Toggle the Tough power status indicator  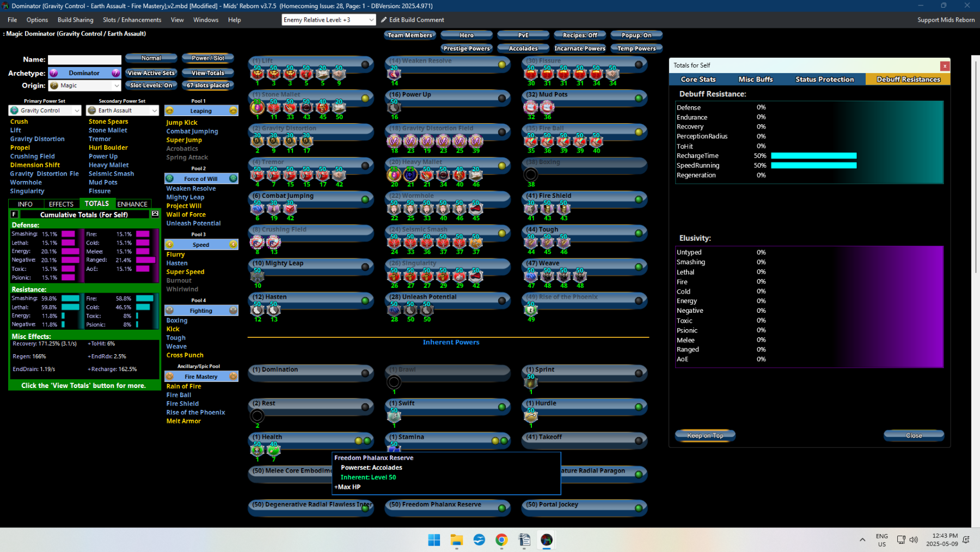(x=639, y=233)
